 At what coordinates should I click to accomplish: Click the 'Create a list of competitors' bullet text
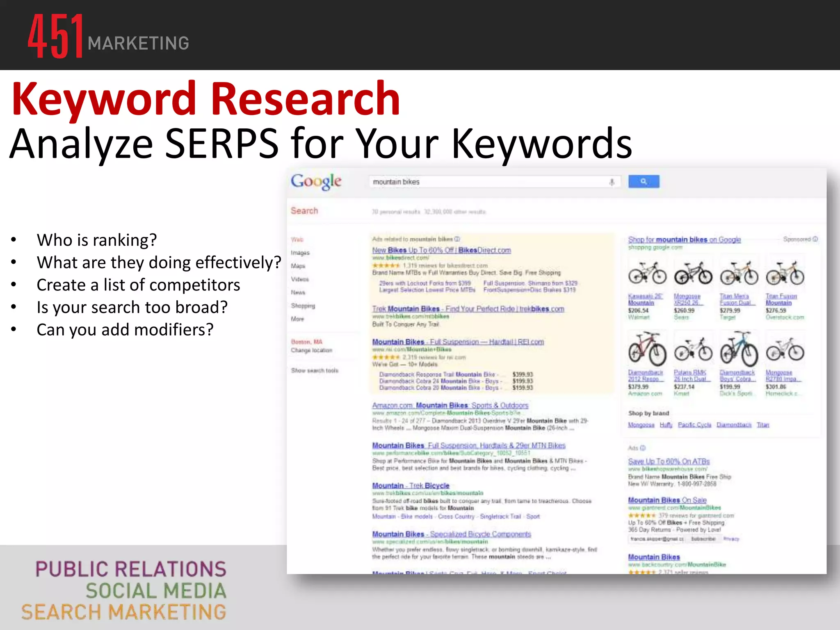pos(138,285)
